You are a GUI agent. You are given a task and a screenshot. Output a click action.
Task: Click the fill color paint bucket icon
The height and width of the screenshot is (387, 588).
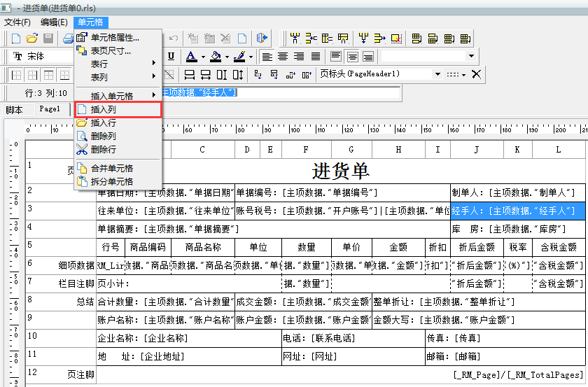tap(216, 56)
